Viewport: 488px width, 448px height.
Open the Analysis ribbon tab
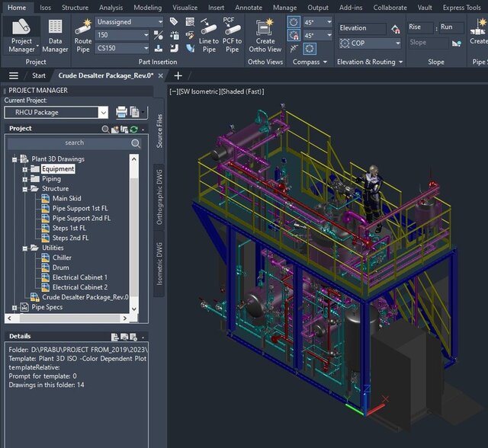[111, 8]
